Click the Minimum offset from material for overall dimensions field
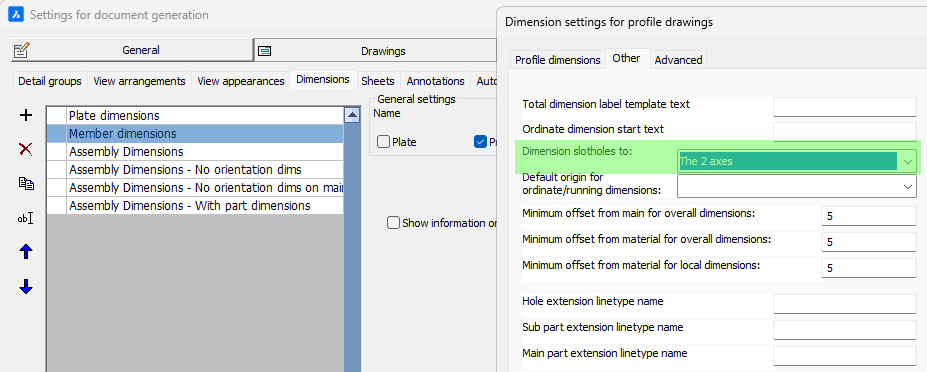The height and width of the screenshot is (372, 927). [x=869, y=242]
